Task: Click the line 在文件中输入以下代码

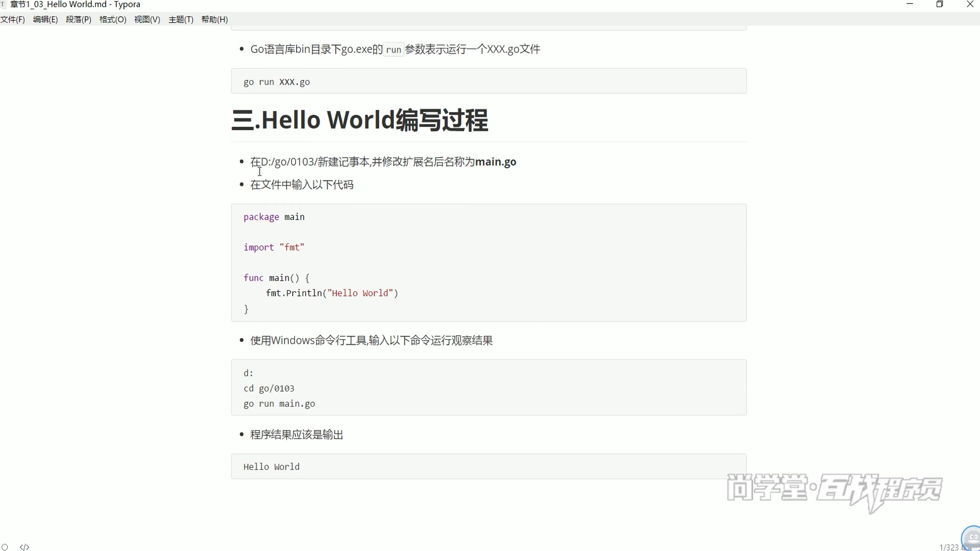Action: 302,185
